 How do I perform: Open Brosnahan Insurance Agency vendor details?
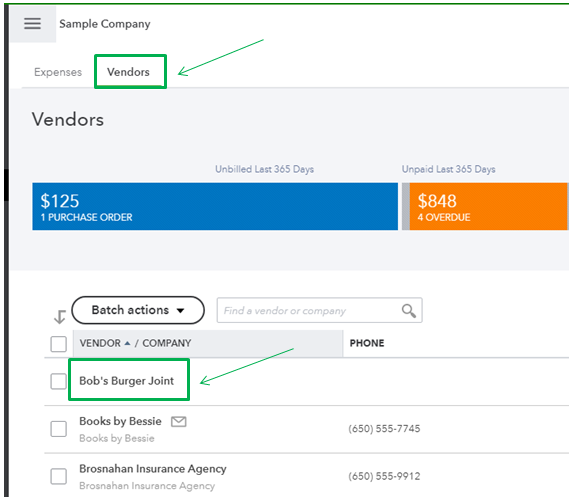point(153,469)
